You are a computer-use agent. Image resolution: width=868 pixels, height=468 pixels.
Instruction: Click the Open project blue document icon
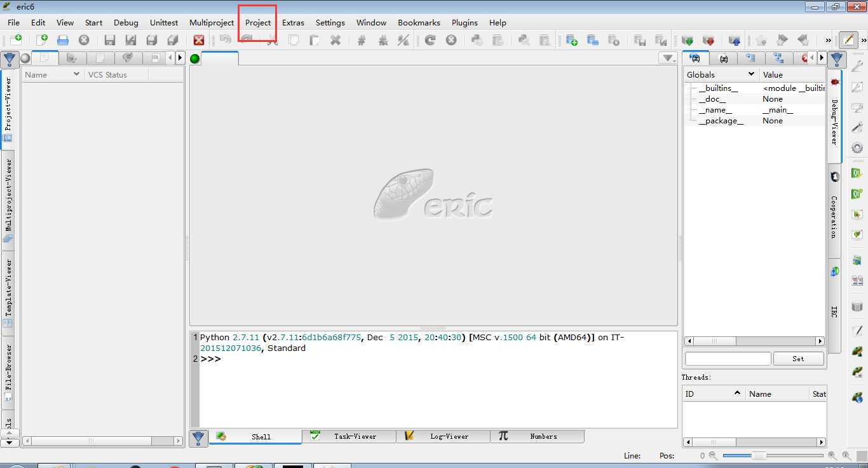tap(593, 40)
